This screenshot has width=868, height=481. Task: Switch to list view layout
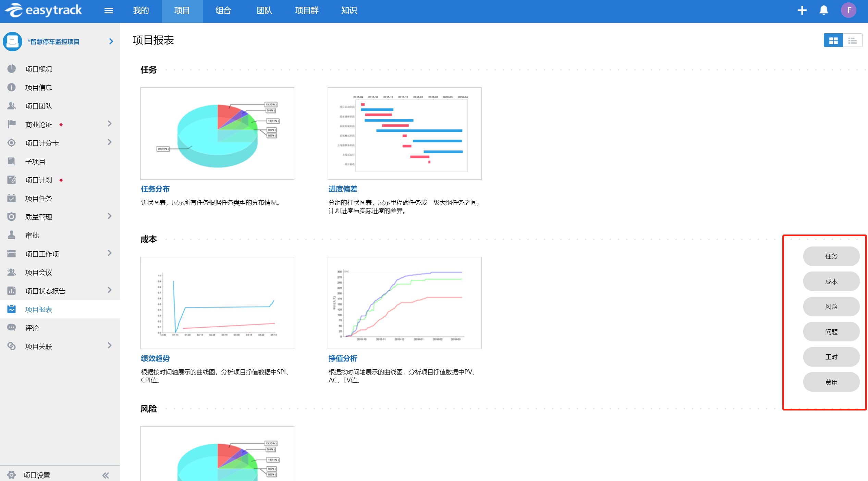(x=853, y=41)
